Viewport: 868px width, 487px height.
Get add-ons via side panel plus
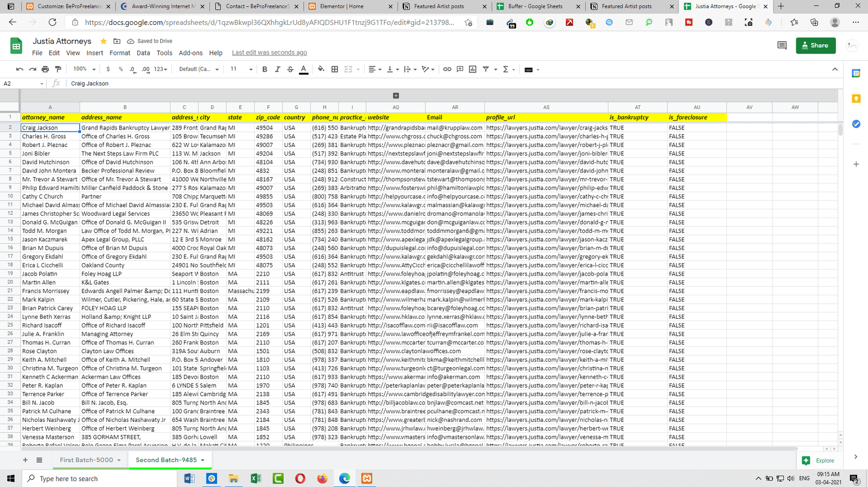click(856, 164)
